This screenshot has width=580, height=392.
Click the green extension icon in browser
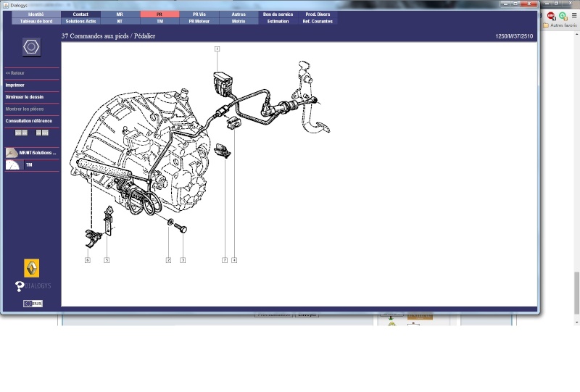pos(563,16)
